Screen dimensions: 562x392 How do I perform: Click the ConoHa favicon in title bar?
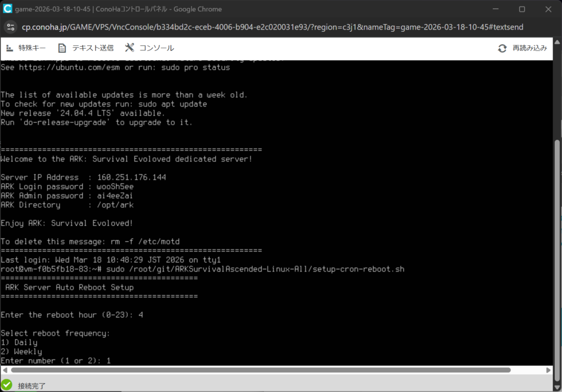[x=8, y=9]
